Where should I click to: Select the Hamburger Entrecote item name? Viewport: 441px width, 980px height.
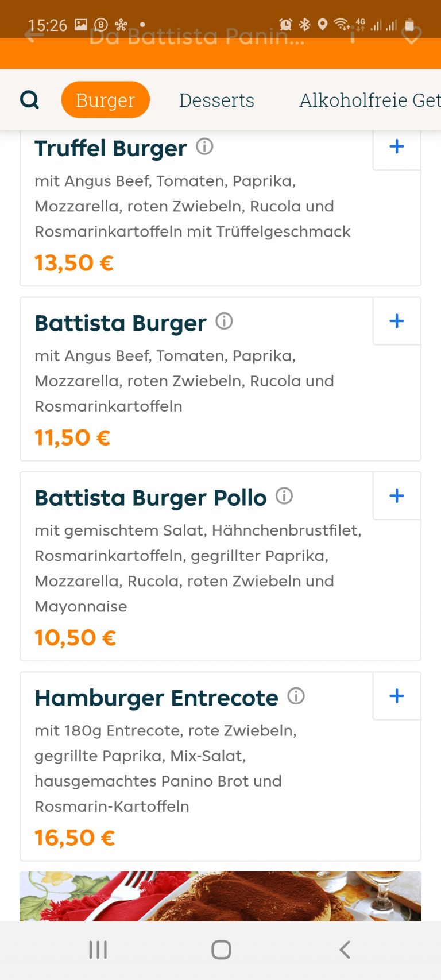tap(156, 698)
